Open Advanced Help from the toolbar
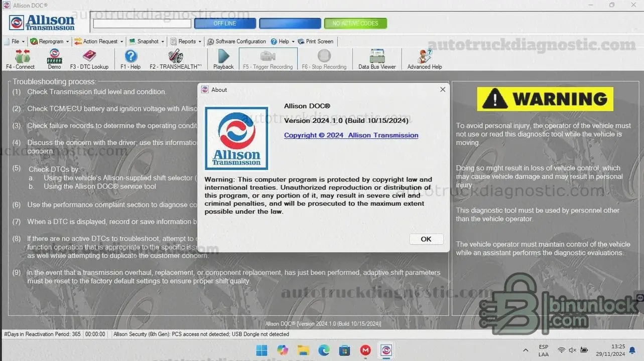644x361 pixels. (x=425, y=59)
